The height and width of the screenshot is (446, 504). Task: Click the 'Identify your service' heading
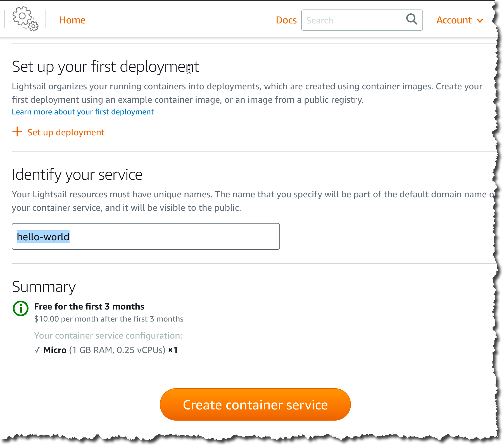(77, 175)
